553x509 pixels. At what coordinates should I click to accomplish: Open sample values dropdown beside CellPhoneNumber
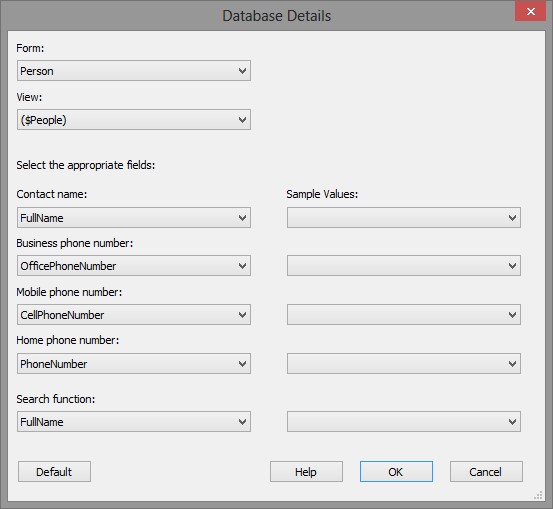tap(404, 315)
